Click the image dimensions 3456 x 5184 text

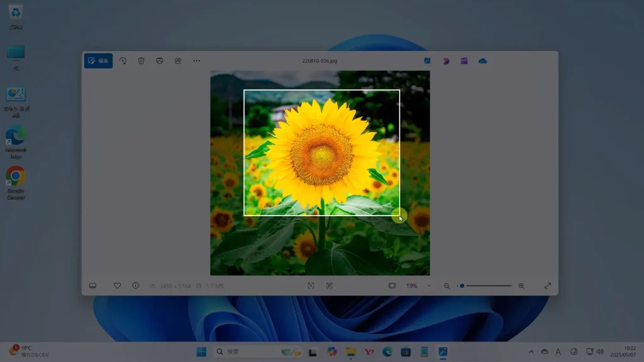click(175, 286)
